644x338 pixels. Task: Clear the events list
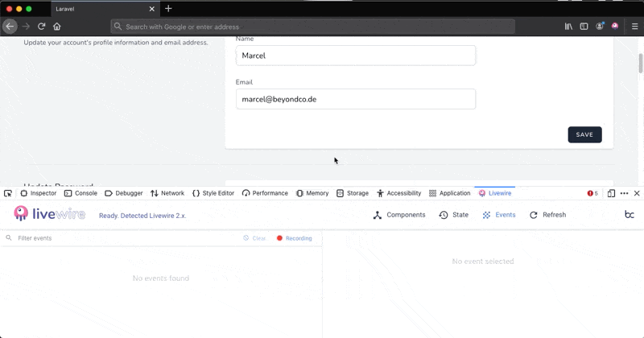pyautogui.click(x=254, y=238)
